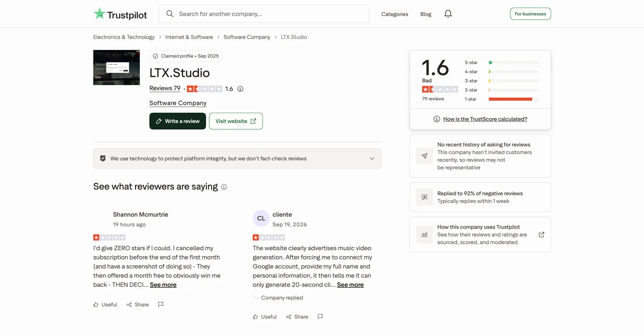This screenshot has width=644, height=336.
Task: Filter reviews by 5-star bar
Action: point(501,63)
